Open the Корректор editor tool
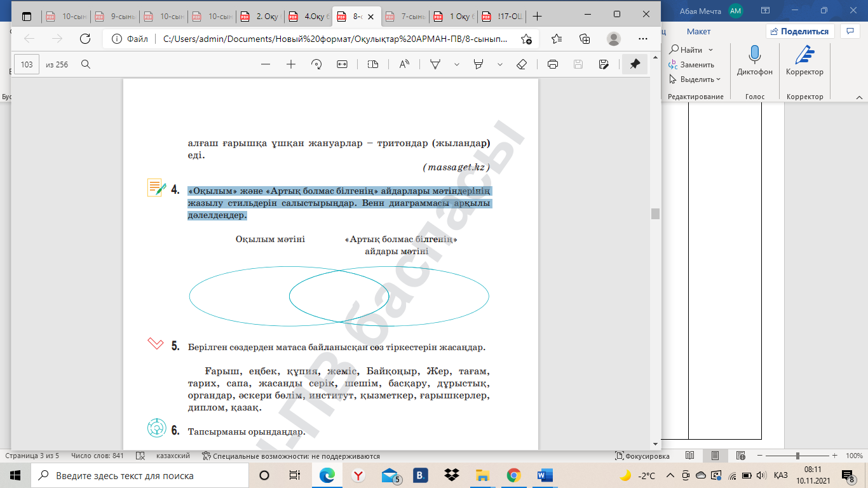This screenshot has width=868, height=488. coord(804,61)
